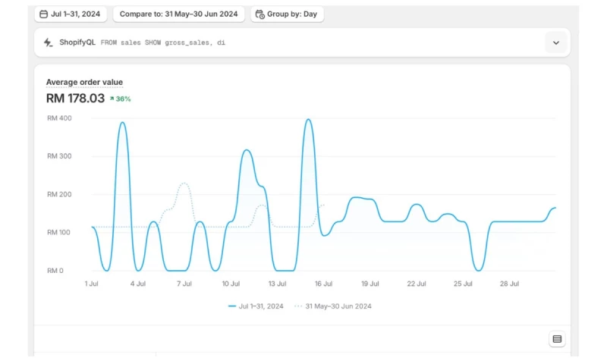
Task: Toggle the 31 May–30 Jun 2024 legend series
Action: pyautogui.click(x=338, y=306)
